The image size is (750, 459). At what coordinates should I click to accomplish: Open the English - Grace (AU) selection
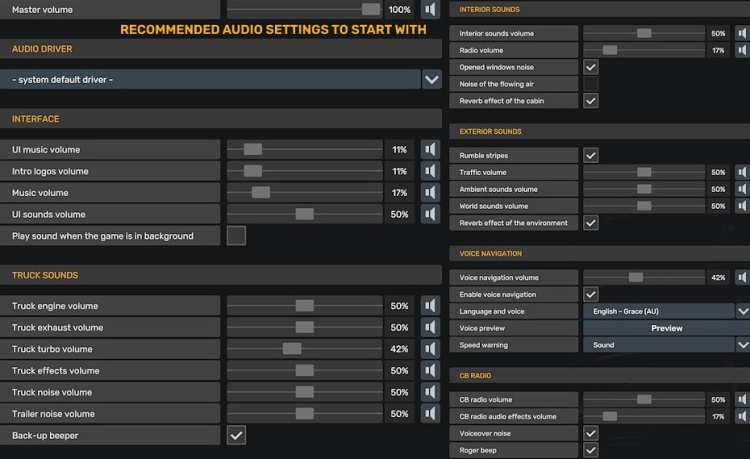(659, 311)
